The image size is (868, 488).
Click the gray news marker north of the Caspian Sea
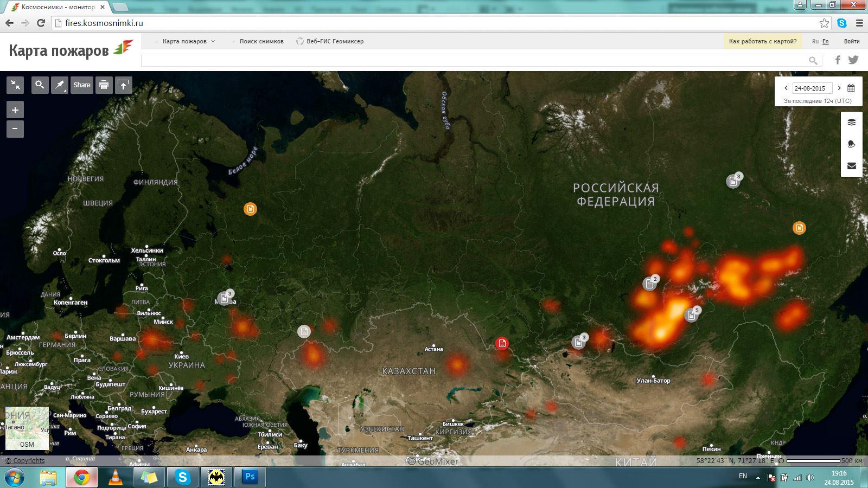[304, 331]
